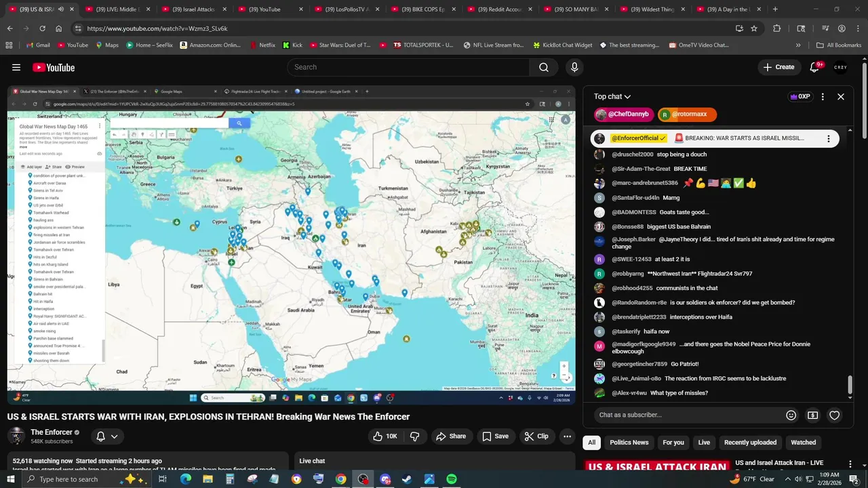Open Chrome profile icon in toolbar
This screenshot has height=488, width=868.
point(842,28)
